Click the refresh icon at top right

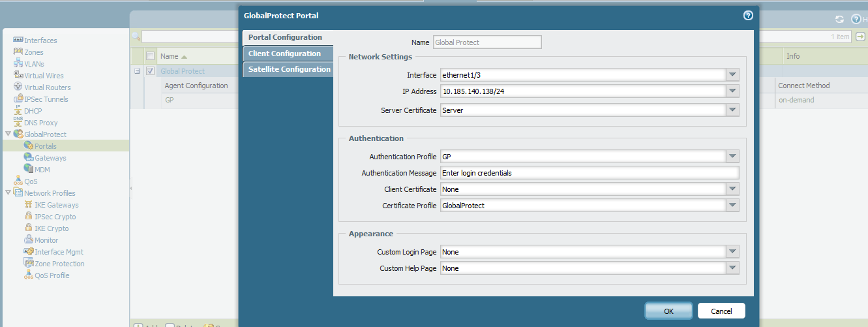(839, 20)
